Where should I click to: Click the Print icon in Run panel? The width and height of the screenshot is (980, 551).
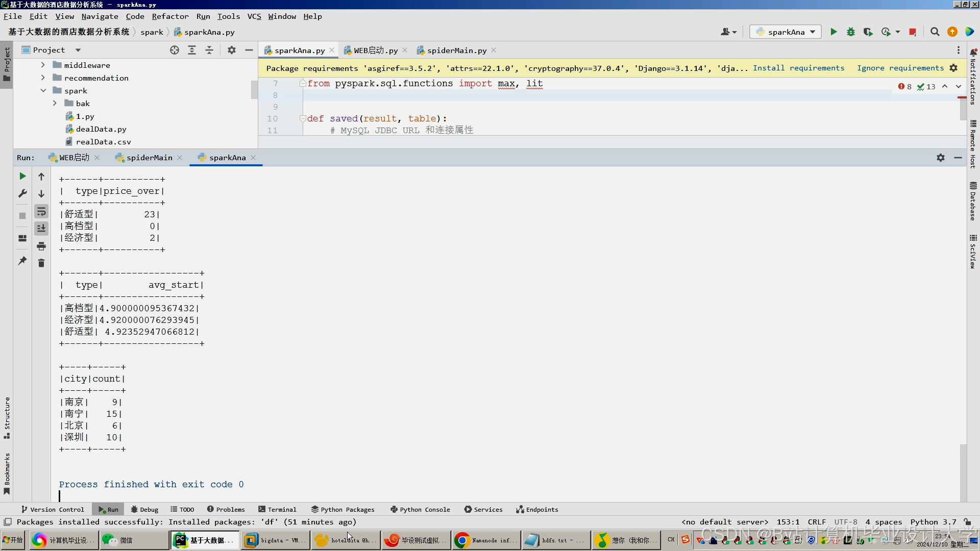[x=41, y=246]
